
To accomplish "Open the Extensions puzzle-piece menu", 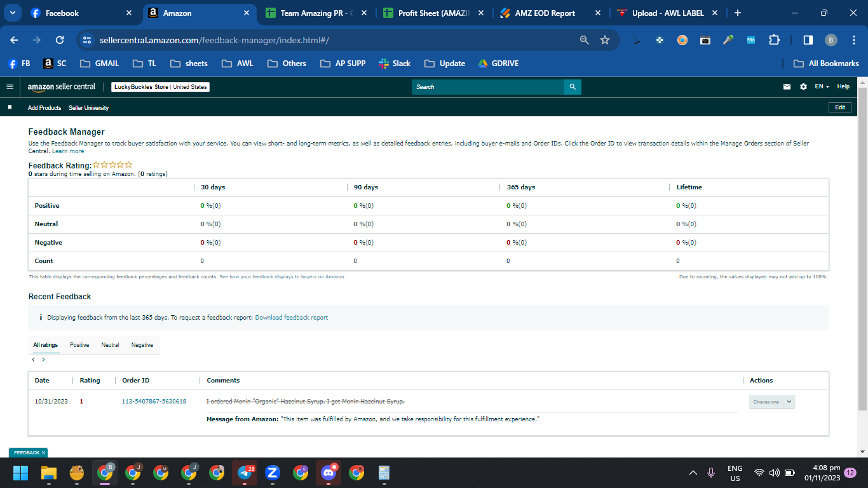I will coord(774,40).
